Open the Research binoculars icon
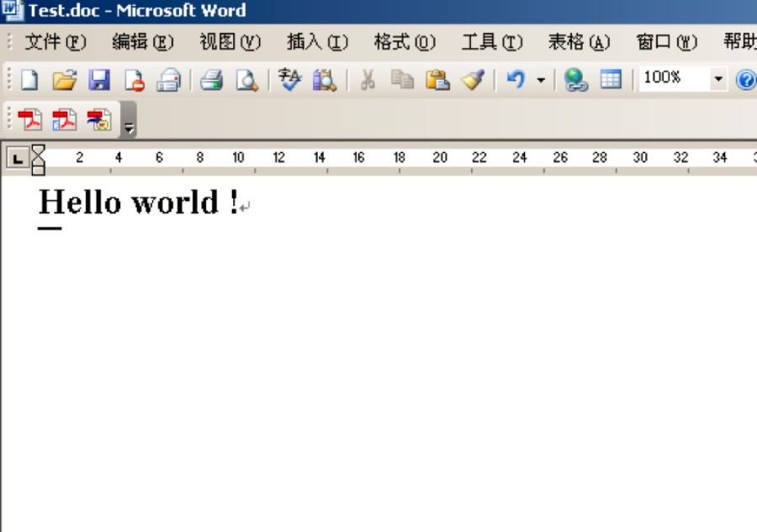 click(325, 80)
